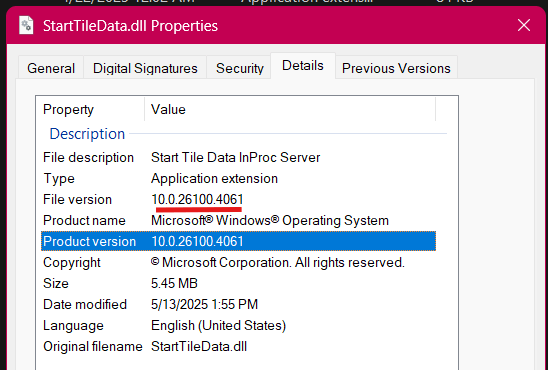This screenshot has height=370, width=548.
Task: Close the StartTileData.dll Properties dialog
Action: coord(524,25)
